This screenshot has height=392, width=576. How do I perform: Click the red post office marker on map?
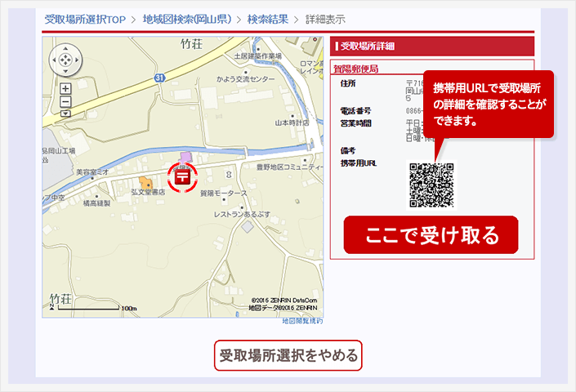click(182, 177)
